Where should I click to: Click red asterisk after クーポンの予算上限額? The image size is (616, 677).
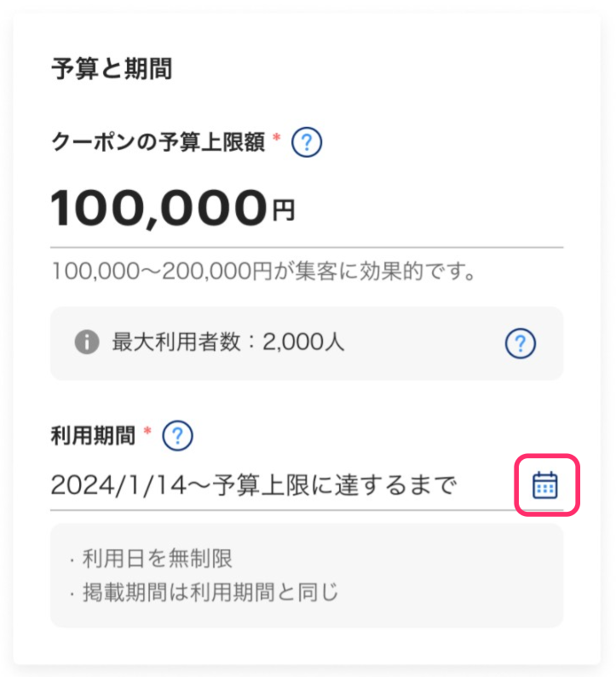point(276,139)
